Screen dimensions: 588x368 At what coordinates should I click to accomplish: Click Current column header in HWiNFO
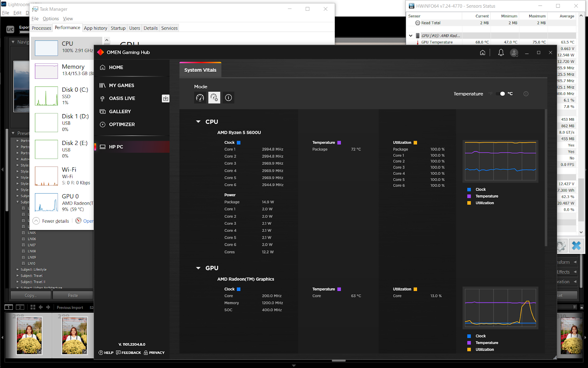click(x=482, y=16)
